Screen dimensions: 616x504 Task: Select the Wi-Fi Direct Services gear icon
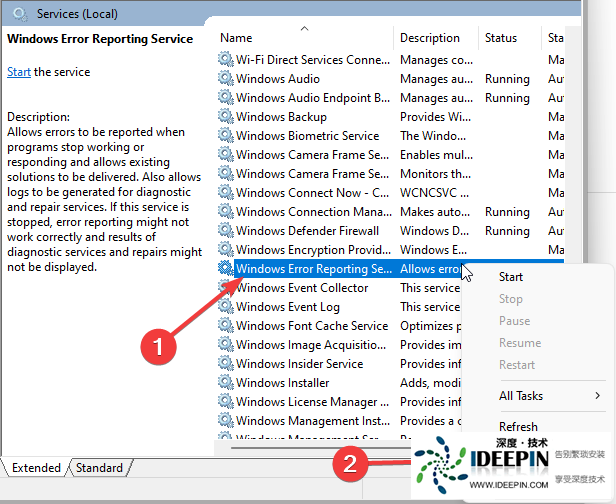click(x=225, y=60)
